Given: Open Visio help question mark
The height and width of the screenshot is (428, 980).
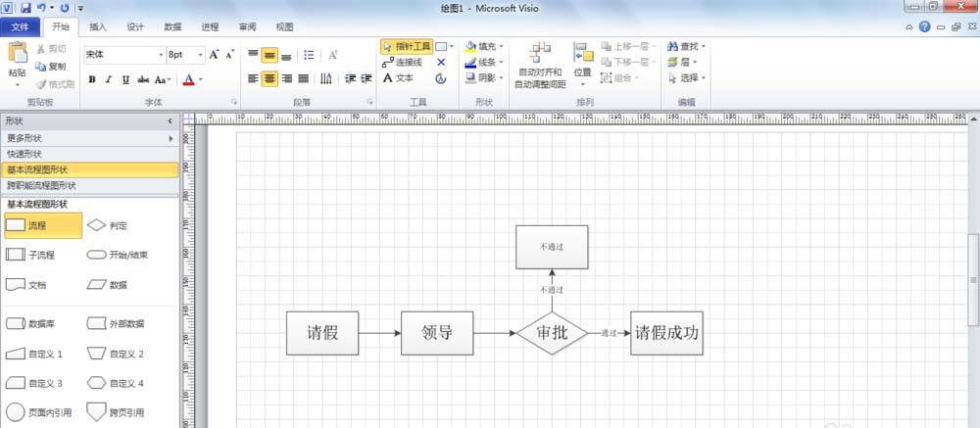Looking at the screenshot, I should pyautogui.click(x=925, y=26).
